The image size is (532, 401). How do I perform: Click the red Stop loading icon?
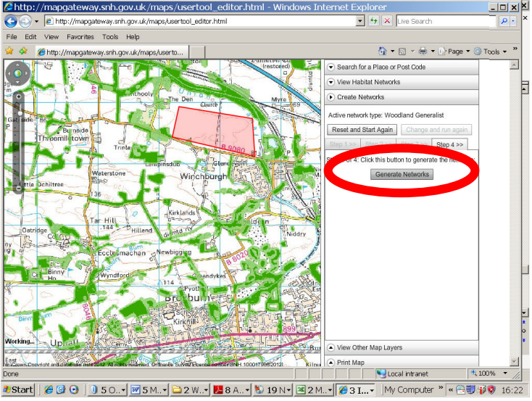coord(387,21)
